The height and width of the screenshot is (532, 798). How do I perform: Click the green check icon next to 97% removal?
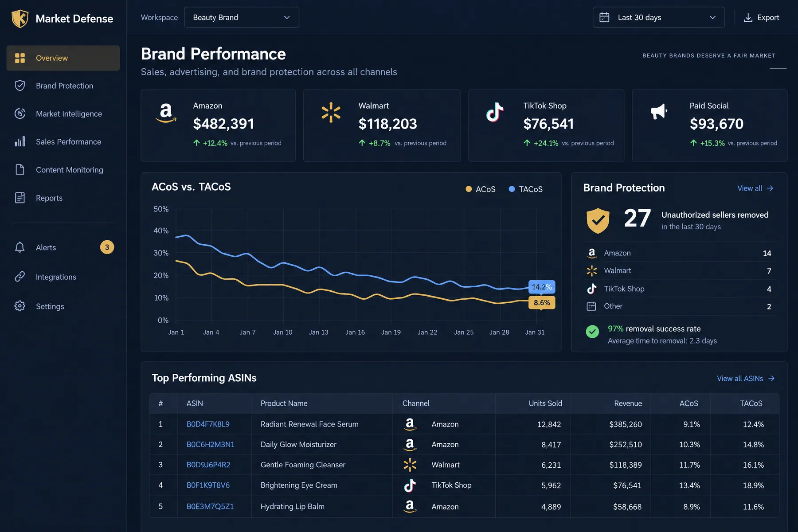point(592,332)
